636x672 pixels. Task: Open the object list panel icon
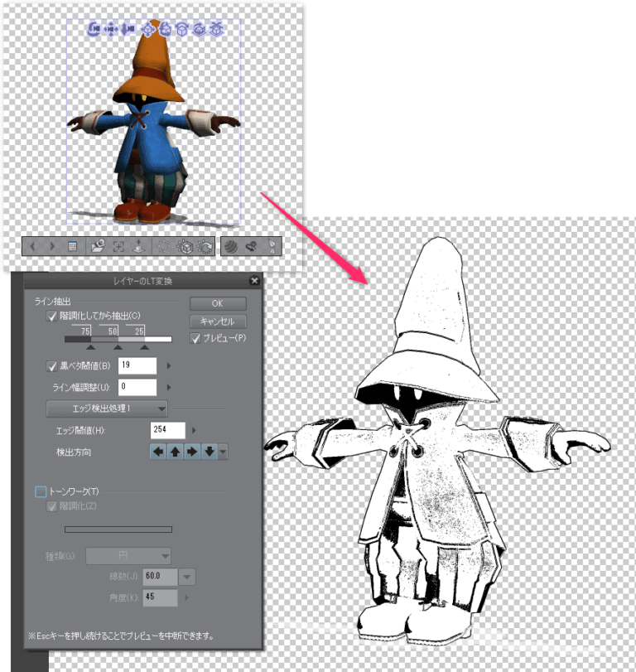tap(72, 246)
